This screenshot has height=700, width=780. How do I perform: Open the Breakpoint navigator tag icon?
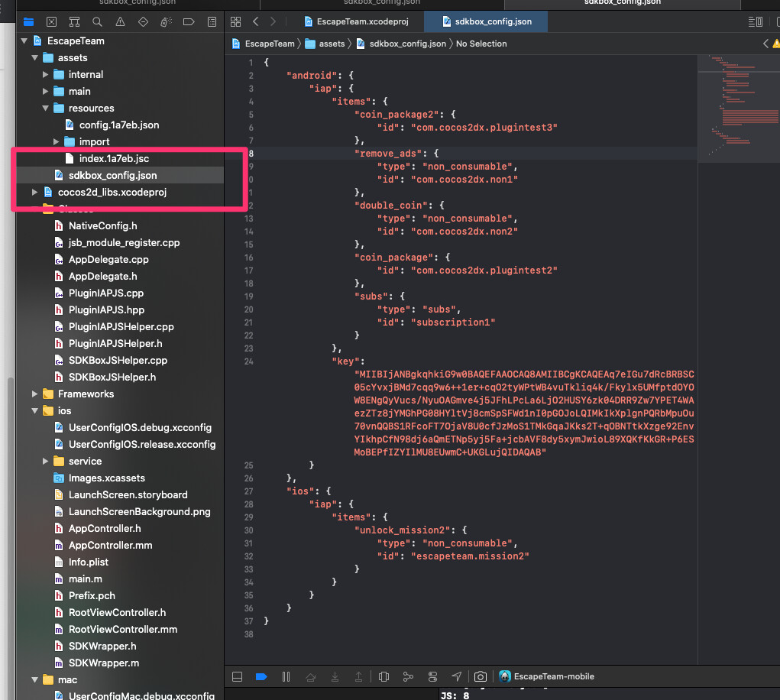189,21
